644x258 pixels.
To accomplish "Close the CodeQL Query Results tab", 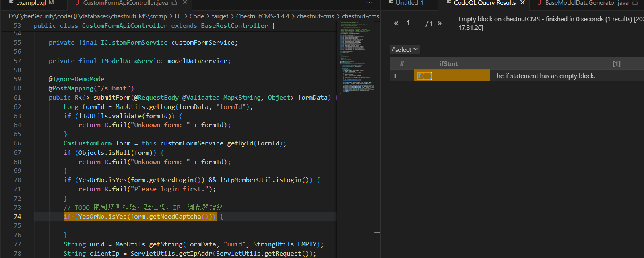I will coord(522,3).
